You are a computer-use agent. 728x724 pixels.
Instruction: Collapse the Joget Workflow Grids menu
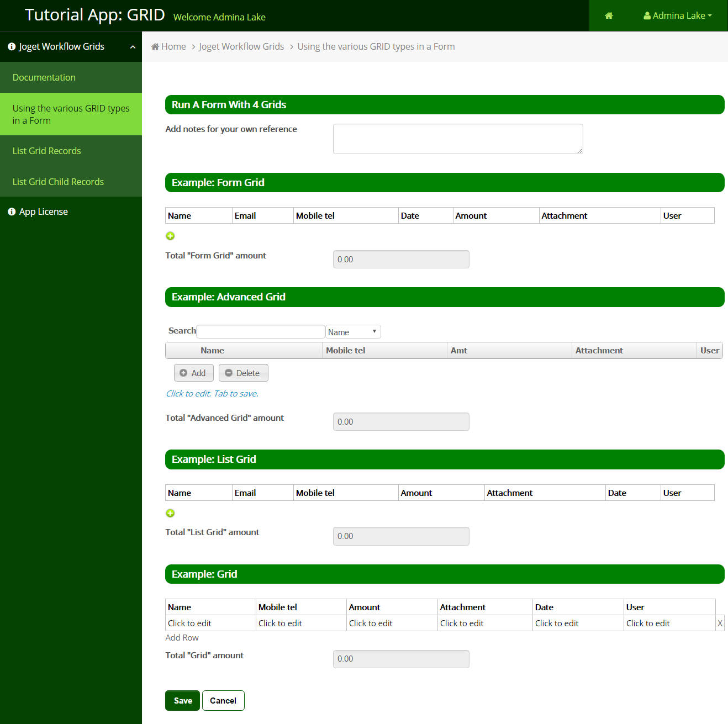[133, 47]
